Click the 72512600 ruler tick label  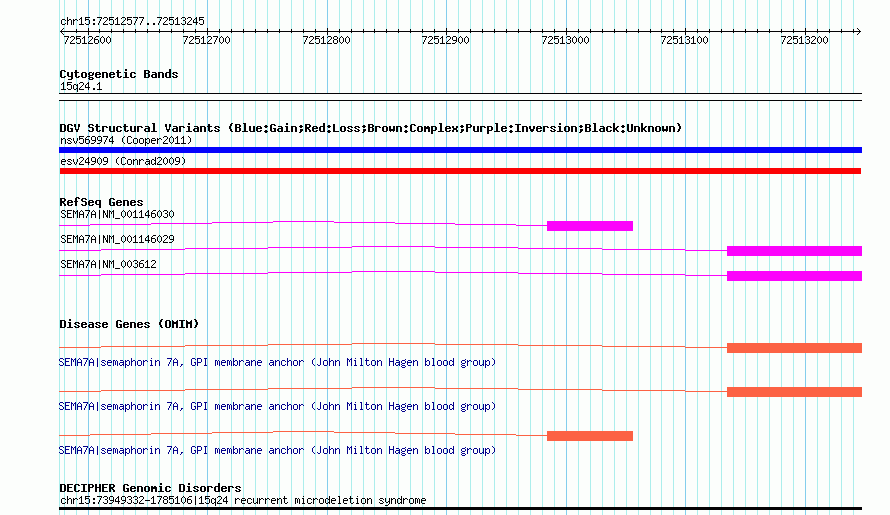[x=87, y=40]
